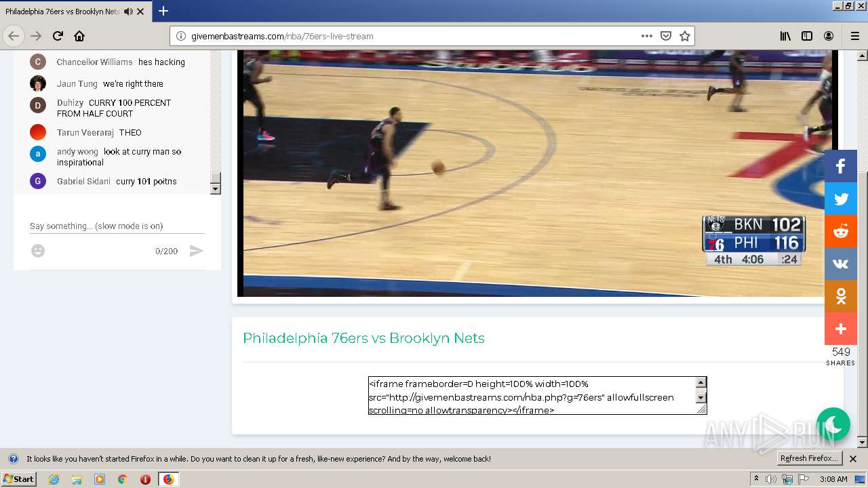Mute the tab audio speaker icon
Screen dimensions: 868x488
coord(128,12)
